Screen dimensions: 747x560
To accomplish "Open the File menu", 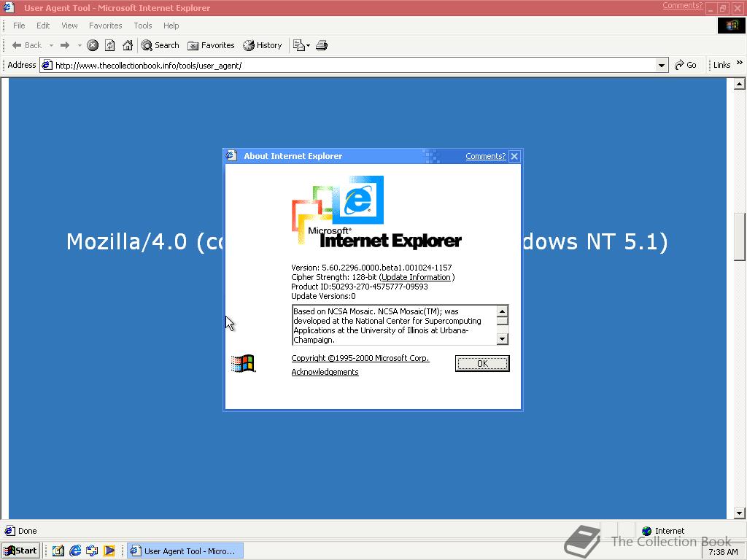I will point(19,26).
